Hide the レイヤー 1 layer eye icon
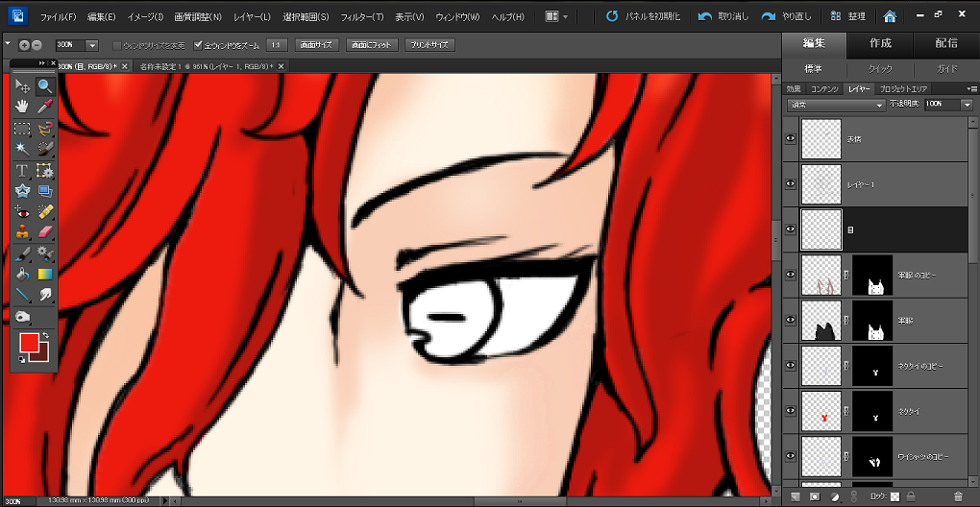This screenshot has height=507, width=980. pos(791,183)
